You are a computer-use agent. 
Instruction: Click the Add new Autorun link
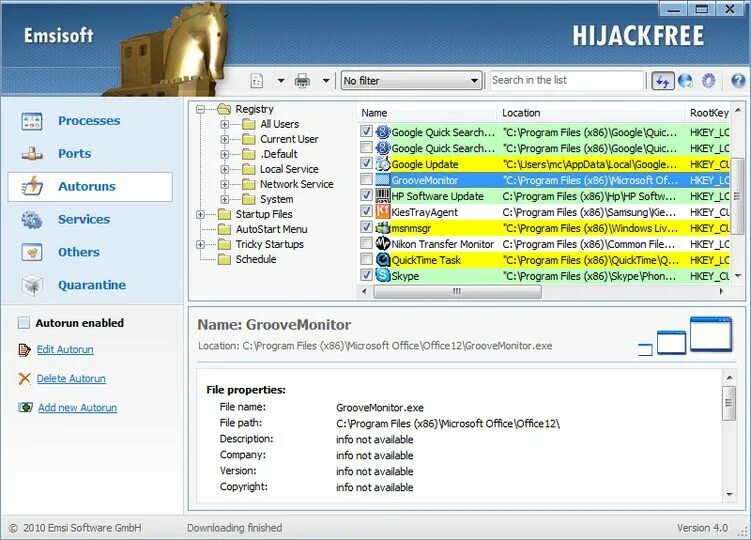(78, 408)
